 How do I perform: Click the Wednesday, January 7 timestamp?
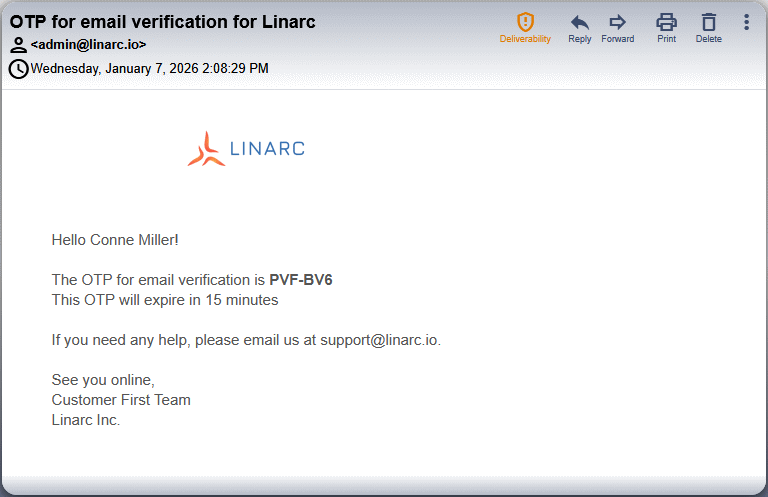(149, 69)
